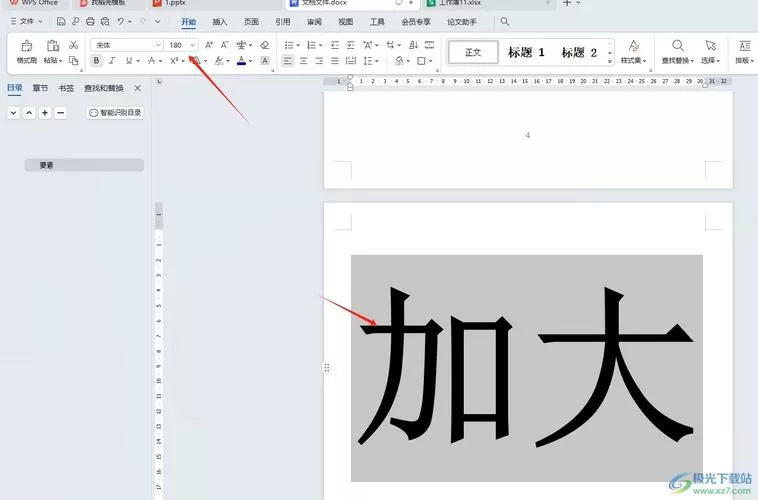This screenshot has width=758, height=500.
Task: Open the Select (选择) dropdown
Action: (x=710, y=60)
